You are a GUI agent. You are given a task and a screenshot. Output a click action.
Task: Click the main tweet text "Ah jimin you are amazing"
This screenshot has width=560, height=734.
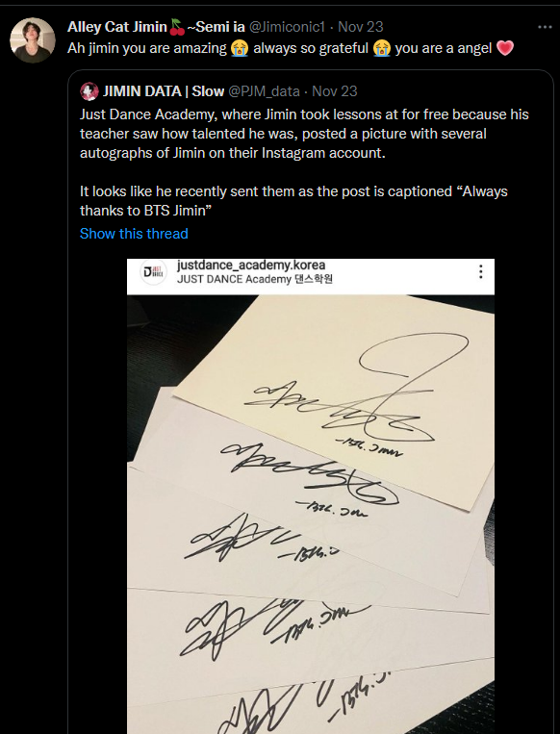pyautogui.click(x=147, y=48)
